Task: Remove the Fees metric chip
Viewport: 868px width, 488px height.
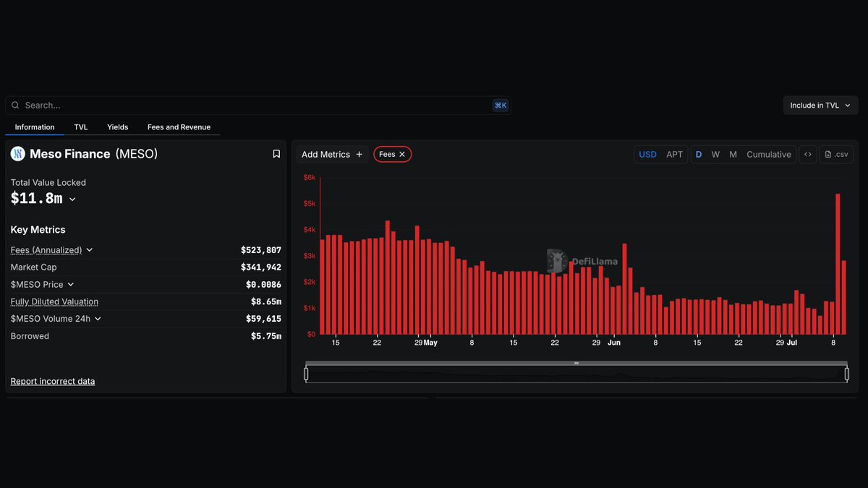Action: coord(402,154)
